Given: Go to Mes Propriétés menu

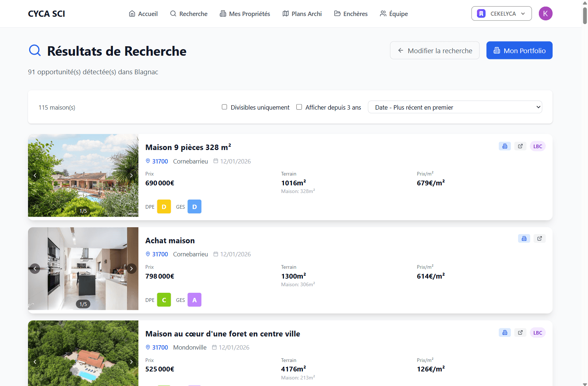Looking at the screenshot, I should 245,14.
